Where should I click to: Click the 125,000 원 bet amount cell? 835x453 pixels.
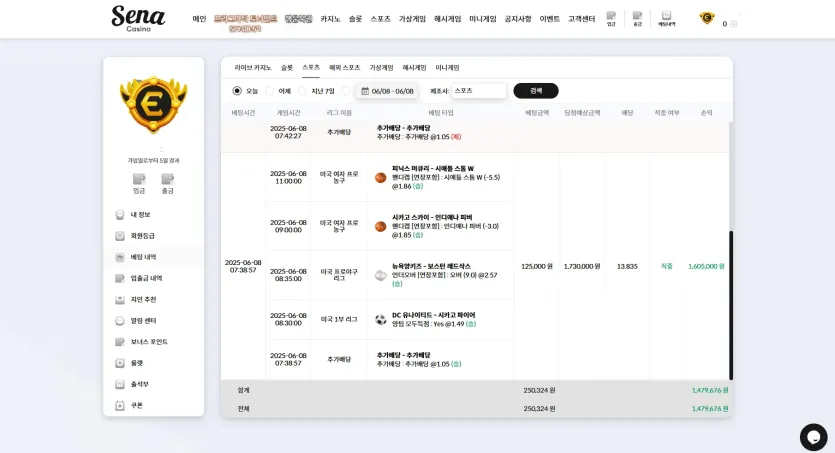[537, 266]
